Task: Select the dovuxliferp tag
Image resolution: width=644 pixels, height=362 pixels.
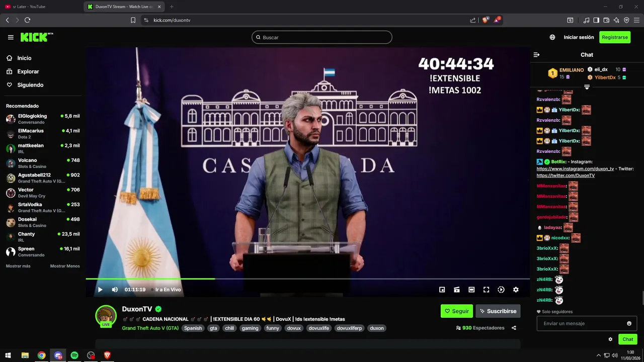Action: click(x=349, y=328)
